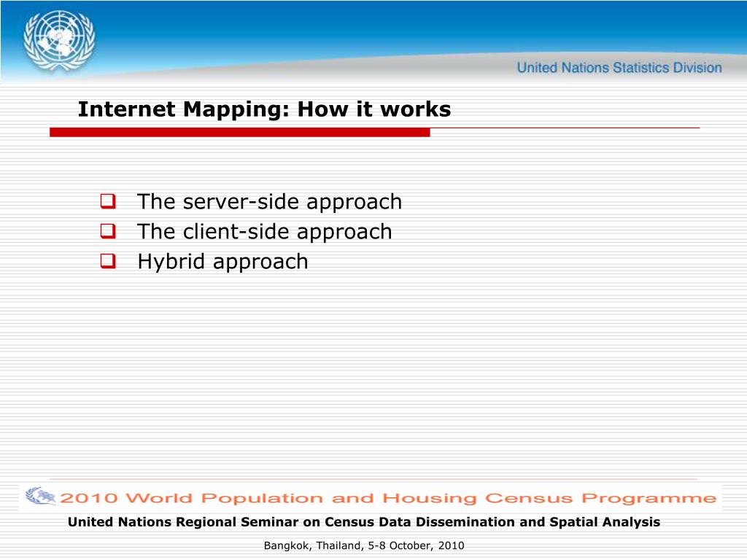The height and width of the screenshot is (560, 747).
Task: Click the "United Nations Regional Seminar" footer line
Action: tap(364, 522)
